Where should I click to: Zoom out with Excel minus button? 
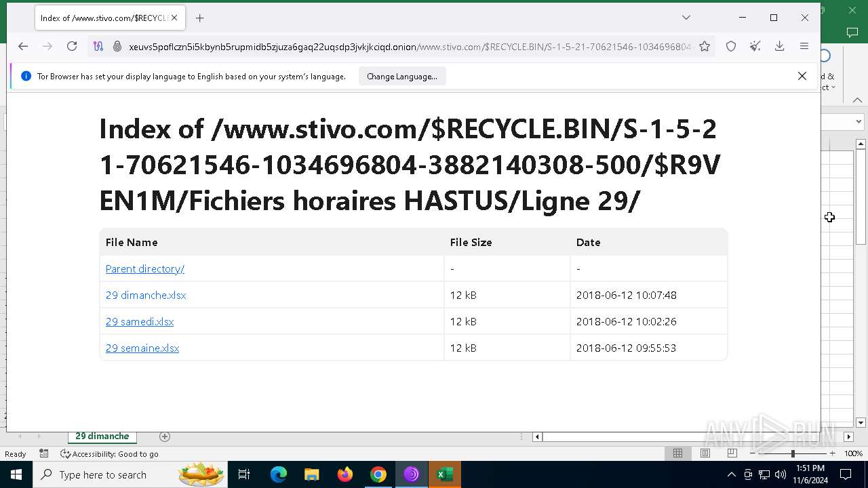pos(753,453)
